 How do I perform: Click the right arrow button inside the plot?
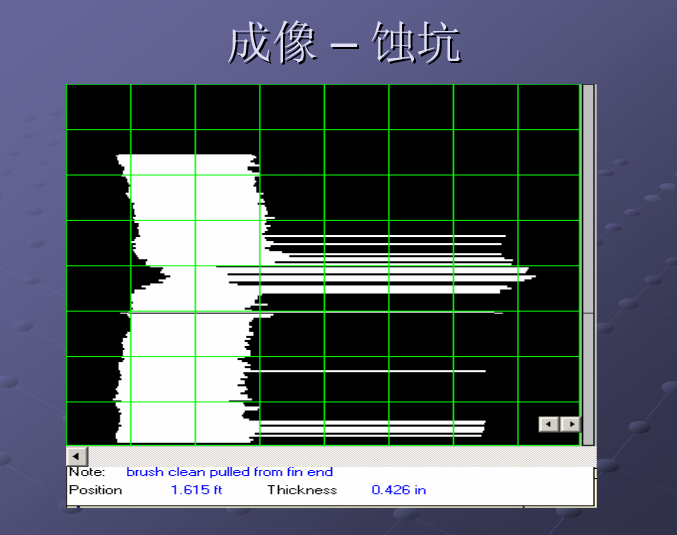coord(570,424)
